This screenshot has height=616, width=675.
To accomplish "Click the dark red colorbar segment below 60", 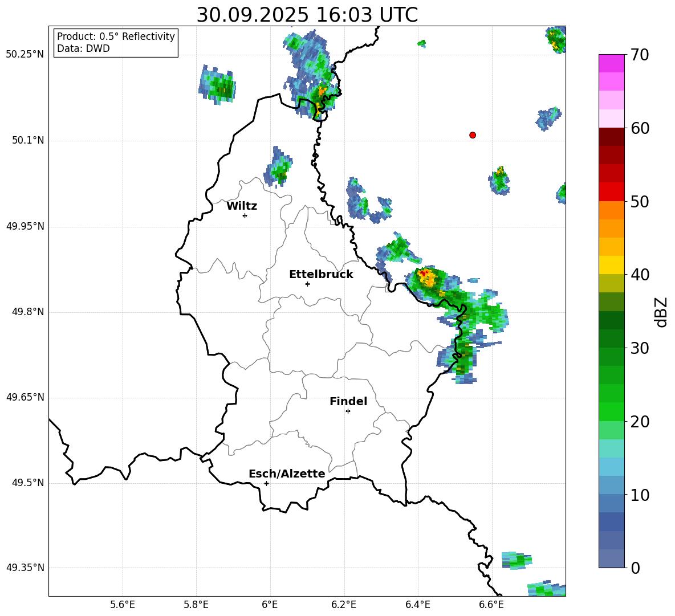I will tap(611, 137).
